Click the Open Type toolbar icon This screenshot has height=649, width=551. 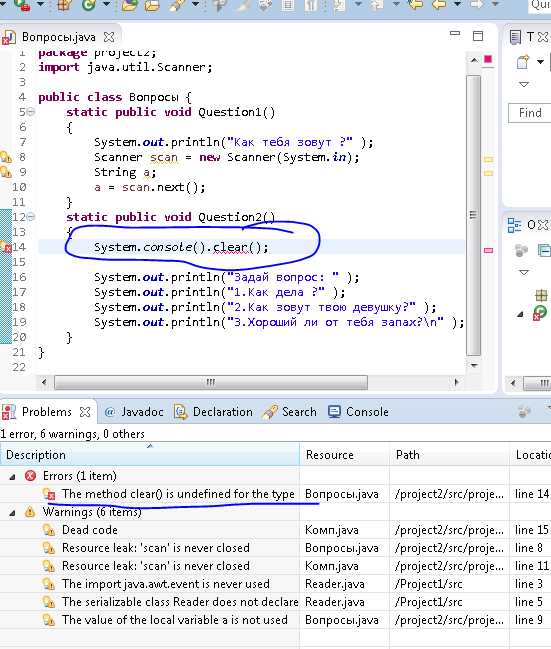click(x=130, y=5)
